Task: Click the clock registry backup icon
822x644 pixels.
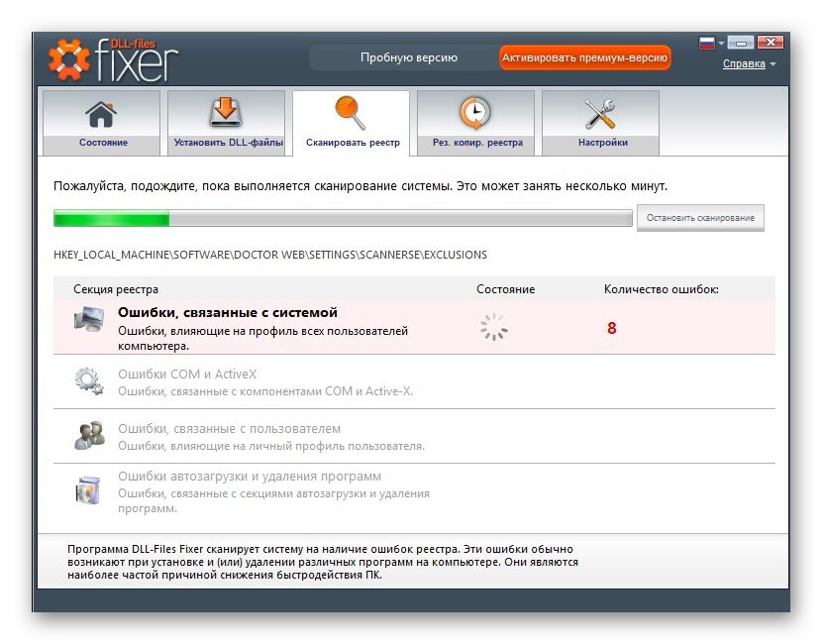Action: click(475, 113)
